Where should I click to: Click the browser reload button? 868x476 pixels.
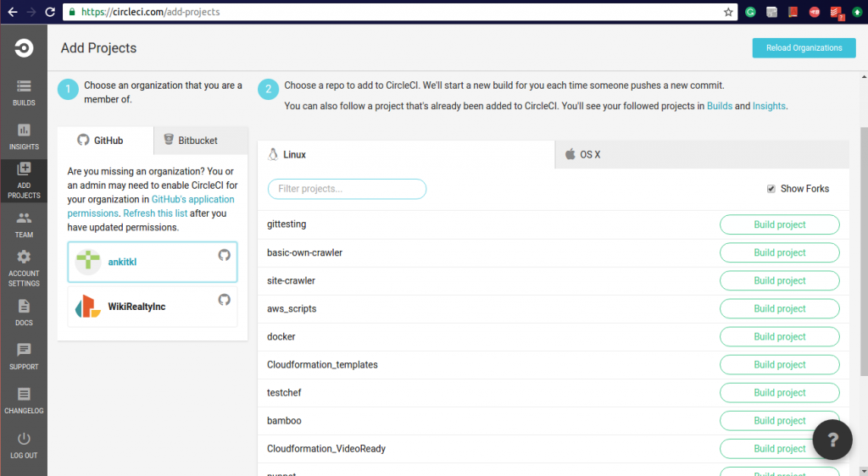50,12
